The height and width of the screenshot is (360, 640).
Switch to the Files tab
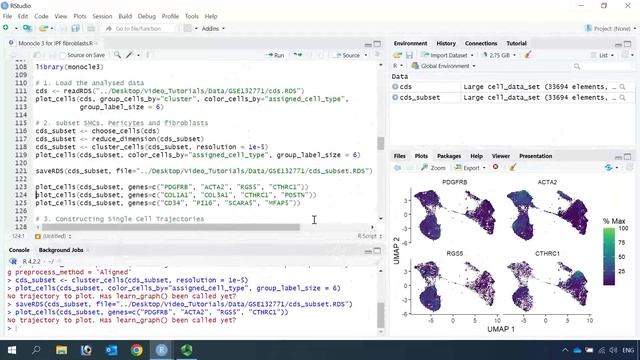400,156
